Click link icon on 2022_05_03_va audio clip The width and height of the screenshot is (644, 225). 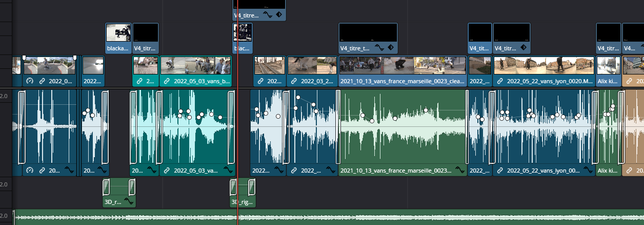[167, 170]
